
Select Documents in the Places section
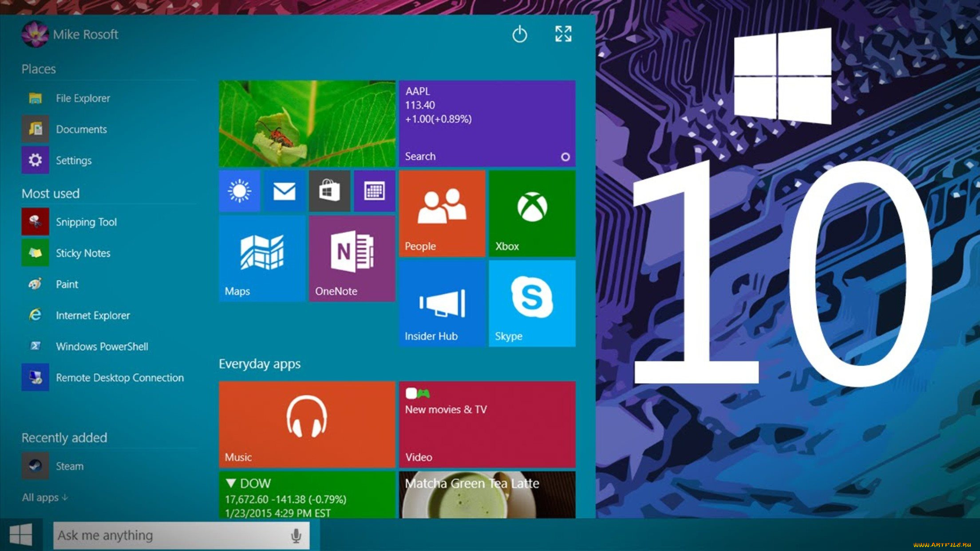(x=81, y=129)
